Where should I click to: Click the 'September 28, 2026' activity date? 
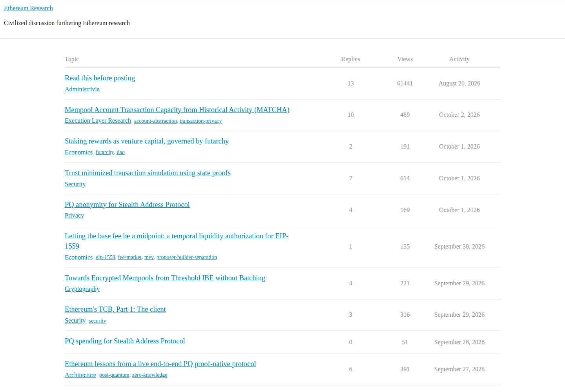[459, 342]
